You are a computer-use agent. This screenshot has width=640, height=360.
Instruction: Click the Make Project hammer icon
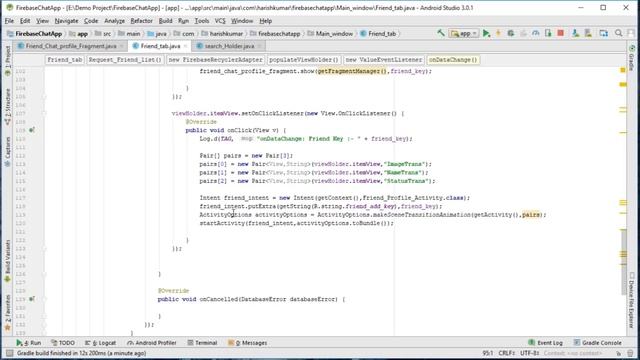click(x=441, y=33)
